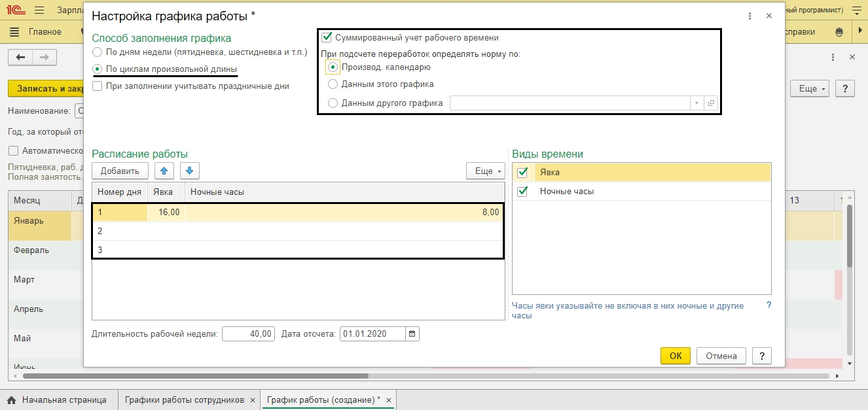The height and width of the screenshot is (410, 868).
Task: Open the selected schedule with the open-form icon
Action: 712,103
